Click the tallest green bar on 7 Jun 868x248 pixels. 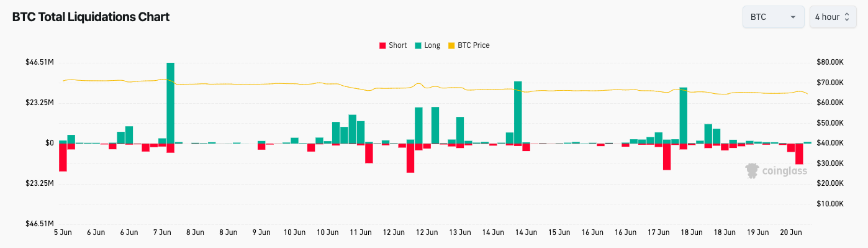(170, 103)
